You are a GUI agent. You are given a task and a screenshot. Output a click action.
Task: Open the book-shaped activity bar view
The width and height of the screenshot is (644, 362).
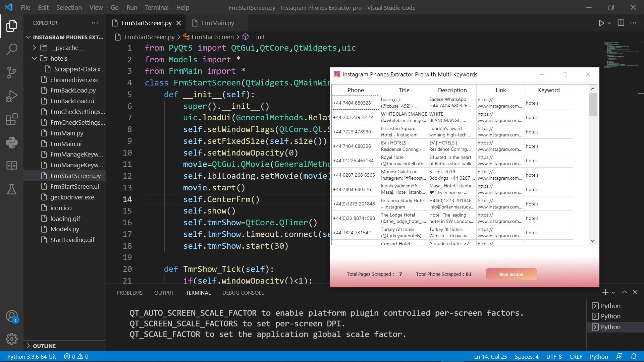pos(12,166)
